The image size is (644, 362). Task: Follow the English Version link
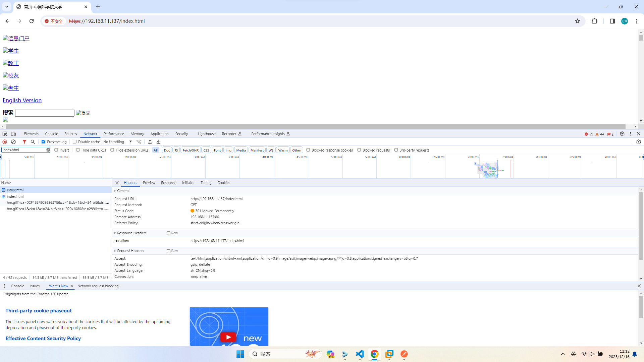pos(22,100)
